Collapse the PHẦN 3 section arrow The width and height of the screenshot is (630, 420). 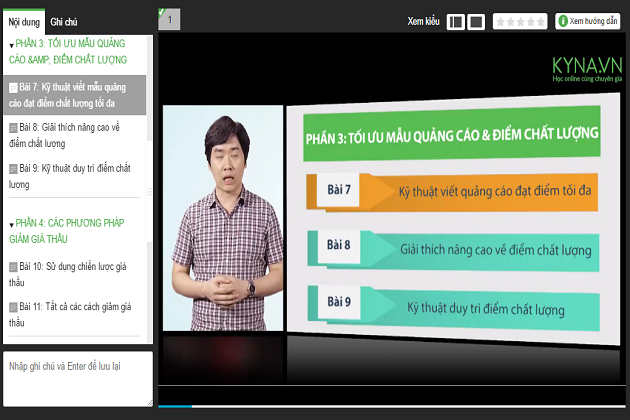[x=11, y=46]
